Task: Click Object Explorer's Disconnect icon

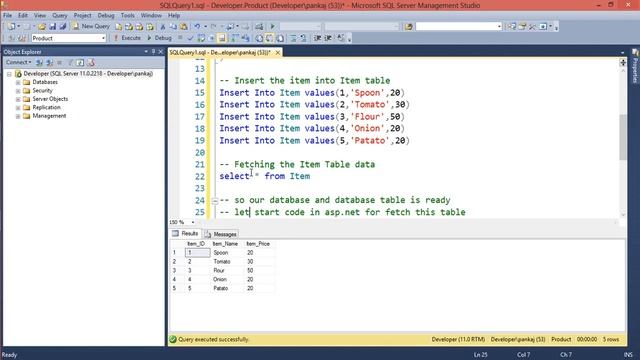Action: 49,62
